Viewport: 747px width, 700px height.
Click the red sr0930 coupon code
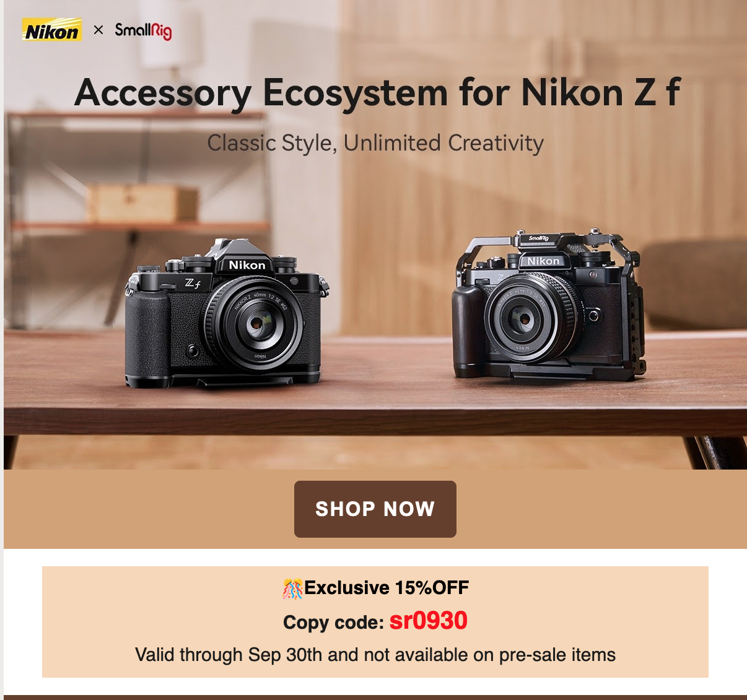(x=428, y=621)
